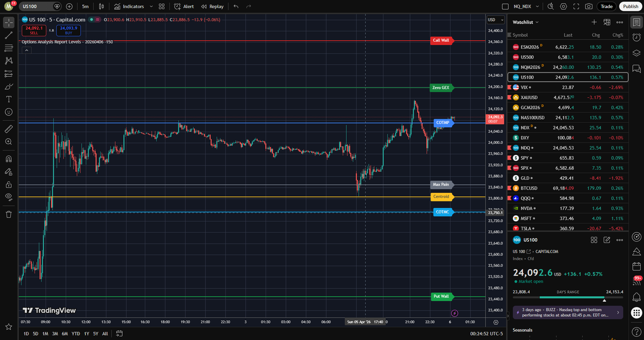Screen dimensions: 644x340
Task: Start bar Replay mode
Action: [213, 6]
